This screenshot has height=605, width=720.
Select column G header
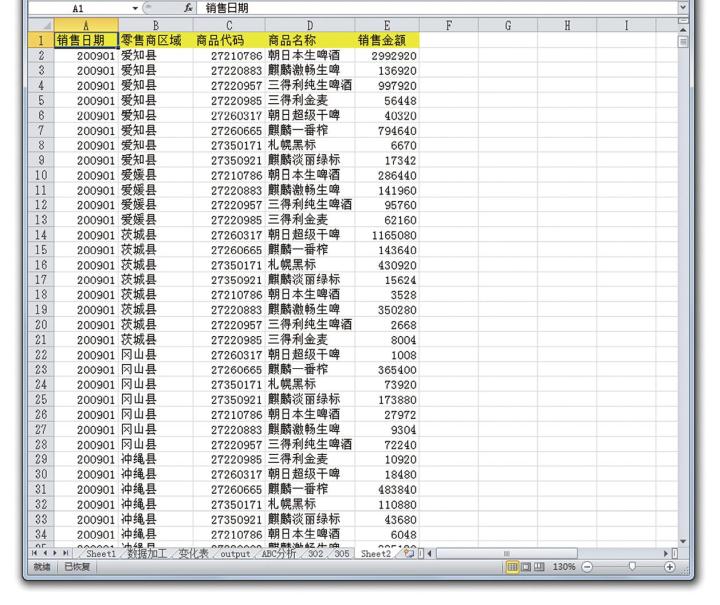coord(508,25)
